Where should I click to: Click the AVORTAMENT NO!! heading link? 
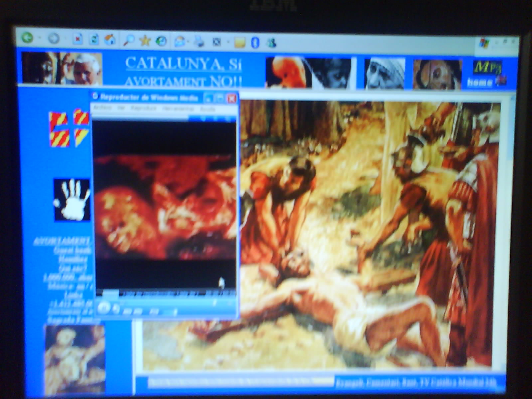(x=183, y=81)
